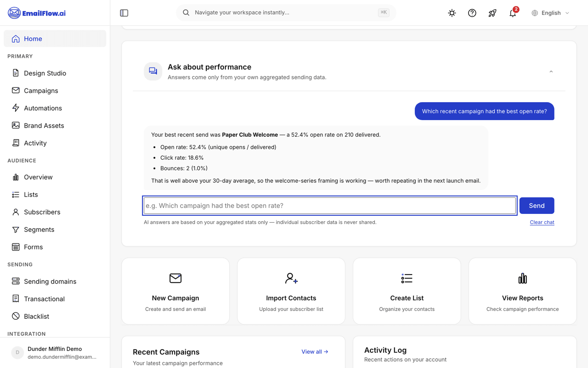
Task: Click the Create List bullet icon
Action: tap(407, 278)
